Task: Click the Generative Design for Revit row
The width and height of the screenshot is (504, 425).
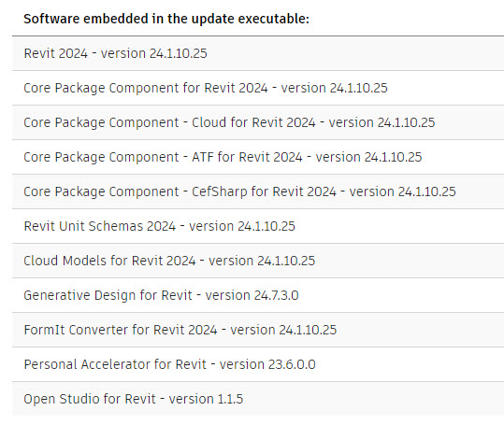Action: click(x=258, y=295)
